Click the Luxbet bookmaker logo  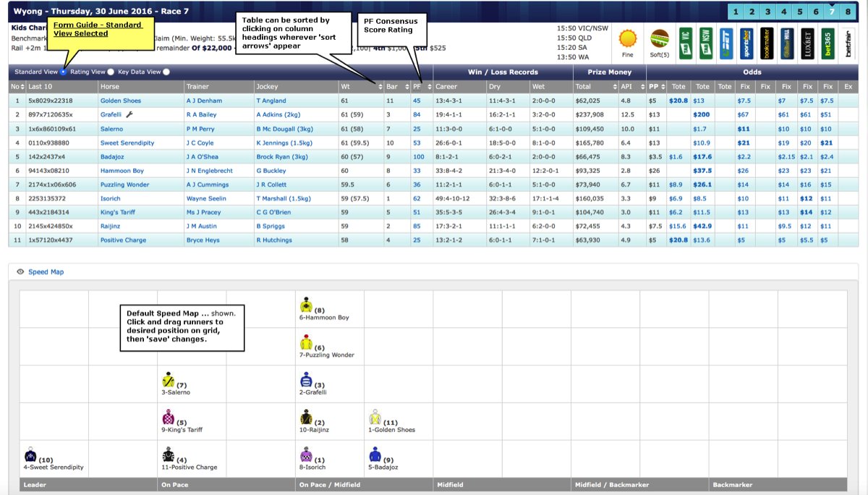click(807, 43)
